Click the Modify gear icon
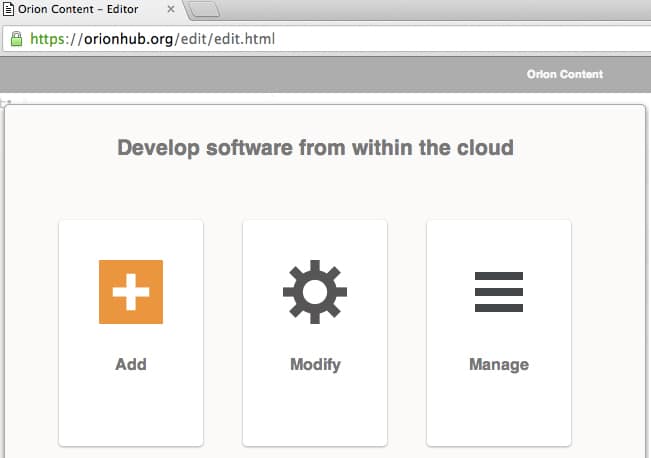Screen dimensions: 651x458 pyautogui.click(x=315, y=291)
